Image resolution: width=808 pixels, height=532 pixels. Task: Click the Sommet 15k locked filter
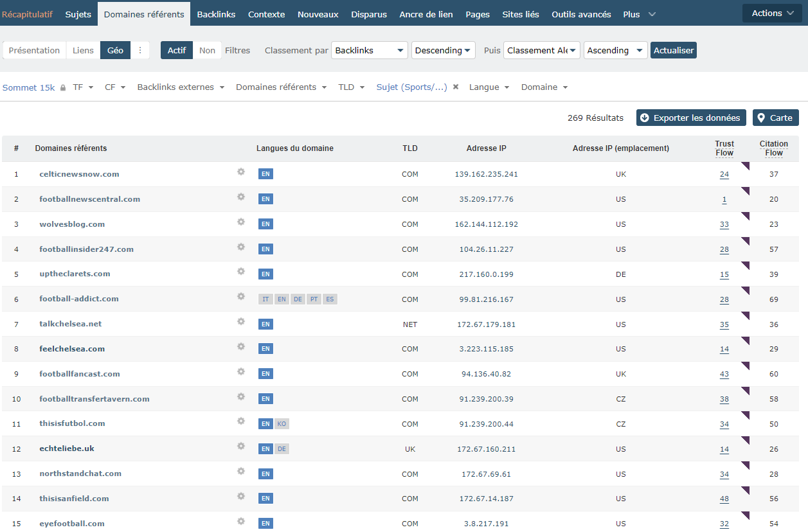click(33, 87)
